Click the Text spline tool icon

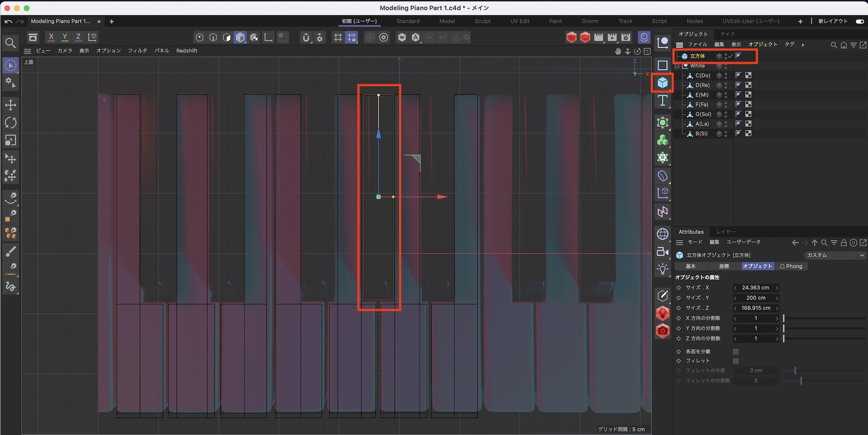(x=662, y=101)
